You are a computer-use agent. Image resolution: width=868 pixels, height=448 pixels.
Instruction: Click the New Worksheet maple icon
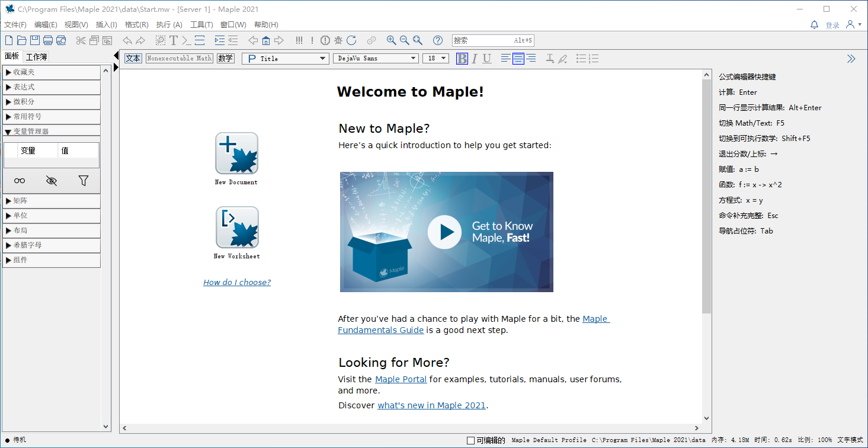click(x=237, y=227)
